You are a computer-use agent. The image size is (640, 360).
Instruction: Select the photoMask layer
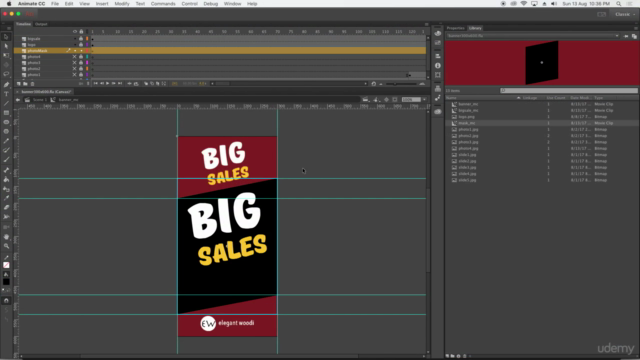(x=38, y=51)
